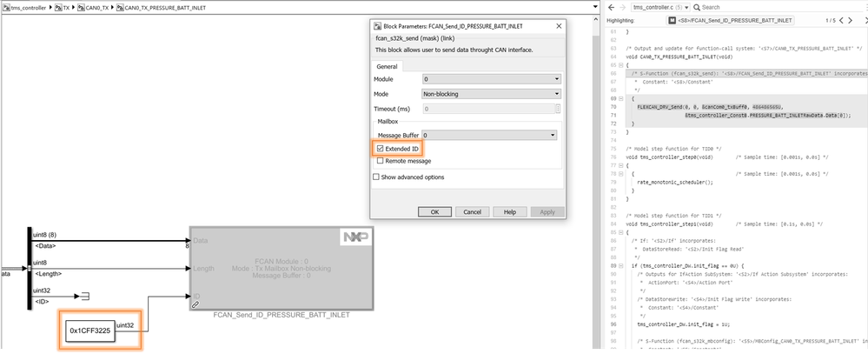868x354 pixels.
Task: Uncheck the Extended ID checkbox
Action: pyautogui.click(x=380, y=149)
